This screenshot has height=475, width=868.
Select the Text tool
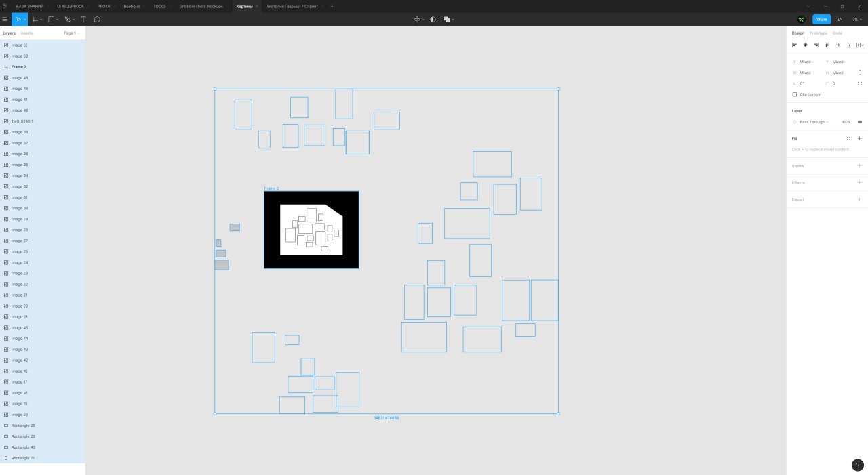[83, 19]
